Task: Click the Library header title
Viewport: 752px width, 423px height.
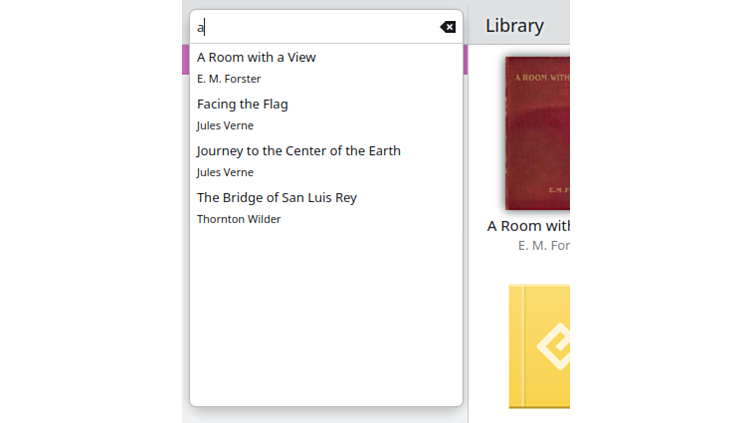Action: tap(514, 26)
